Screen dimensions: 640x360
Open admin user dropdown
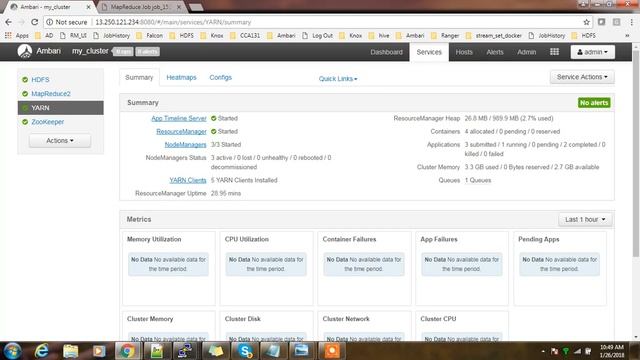coord(593,52)
